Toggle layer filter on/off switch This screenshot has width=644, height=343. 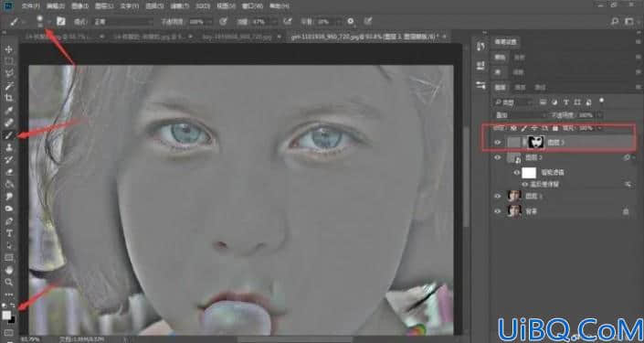[x=602, y=101]
